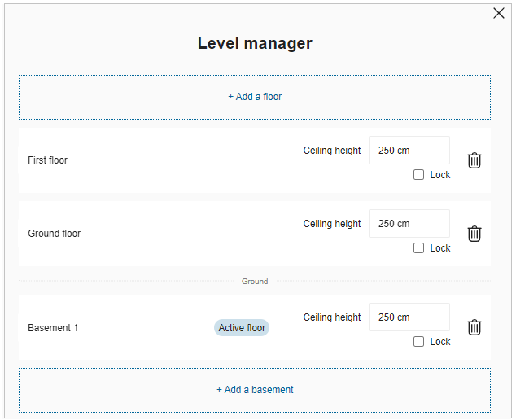Delete the Basement 1 level
Screen dimensions: 516x420
point(474,327)
